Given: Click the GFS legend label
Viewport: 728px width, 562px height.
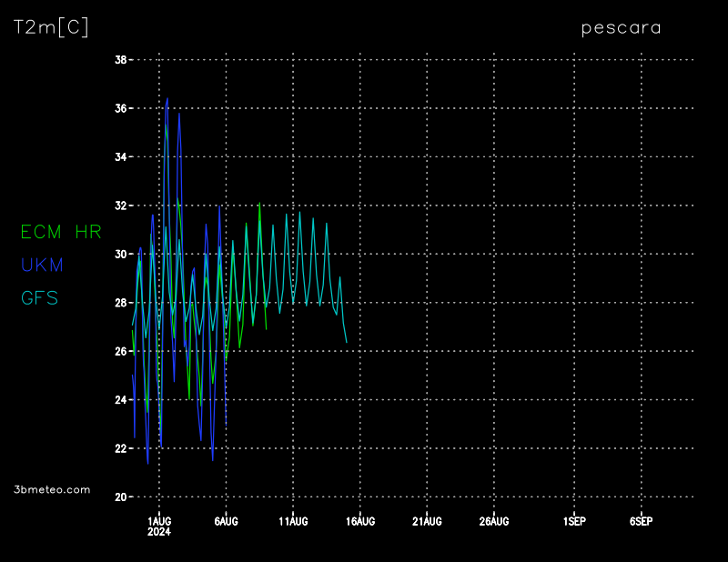Looking at the screenshot, I should [x=39, y=297].
